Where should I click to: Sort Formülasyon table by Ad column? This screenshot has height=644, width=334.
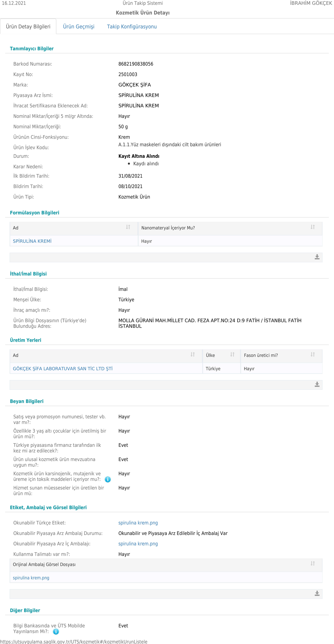128,227
